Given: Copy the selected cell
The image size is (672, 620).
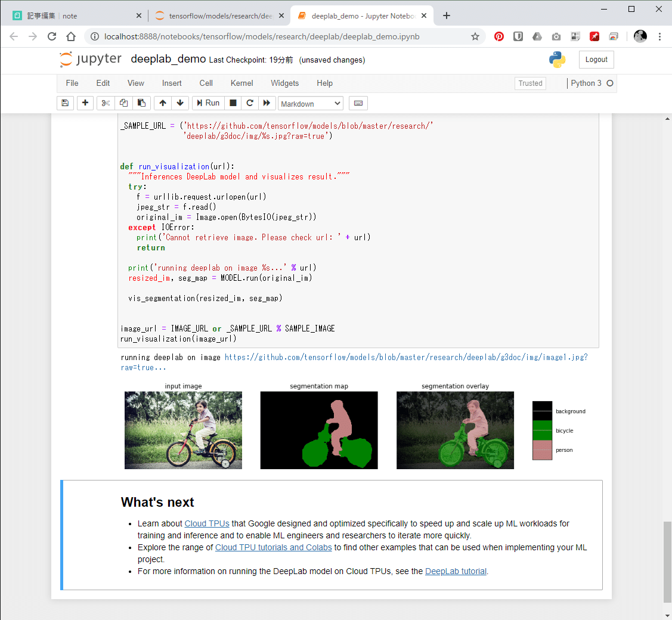Looking at the screenshot, I should click(123, 103).
